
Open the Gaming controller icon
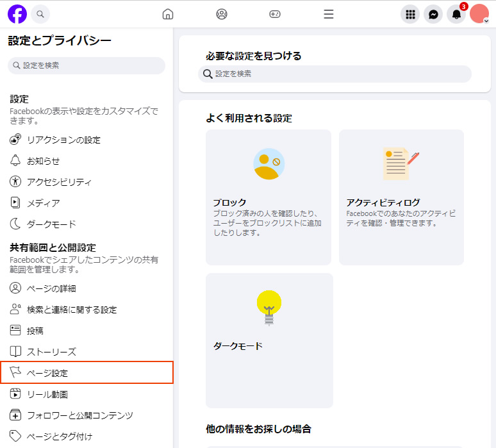pyautogui.click(x=274, y=14)
